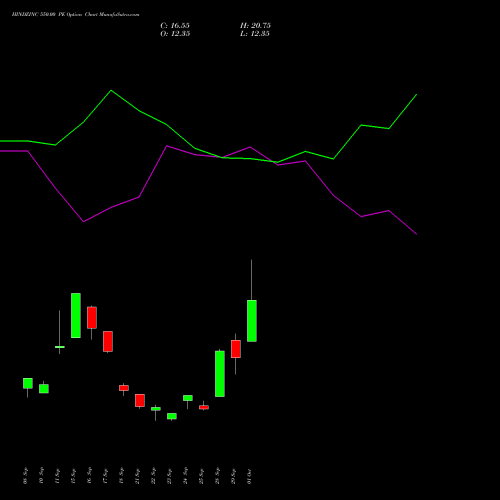The width and height of the screenshot is (500, 500).
Task: Select the green candlestick above 08 Sep
Action: (x=28, y=383)
